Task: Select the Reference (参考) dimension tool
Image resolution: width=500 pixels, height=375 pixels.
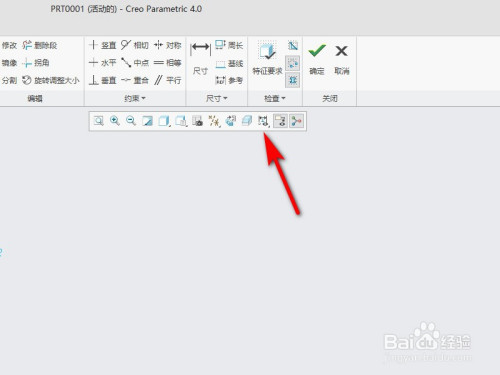Action: pyautogui.click(x=229, y=80)
